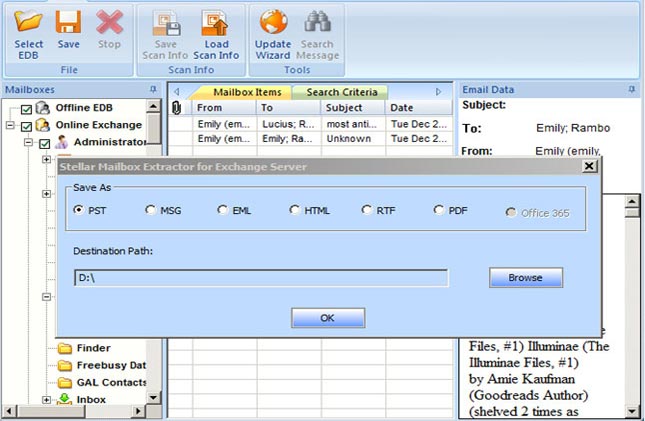The image size is (645, 421).
Task: Click the Save floppy disk icon
Action: click(68, 21)
